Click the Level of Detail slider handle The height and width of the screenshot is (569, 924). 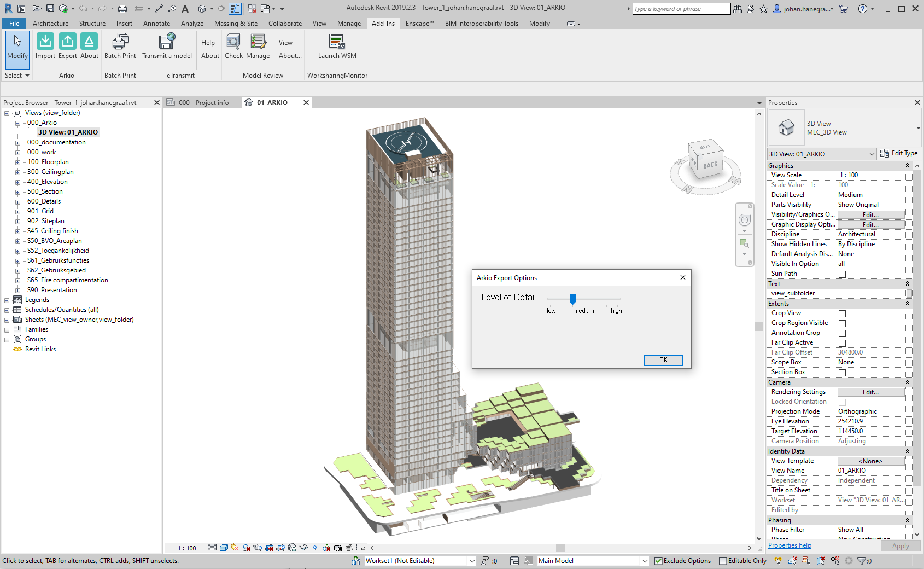point(572,299)
